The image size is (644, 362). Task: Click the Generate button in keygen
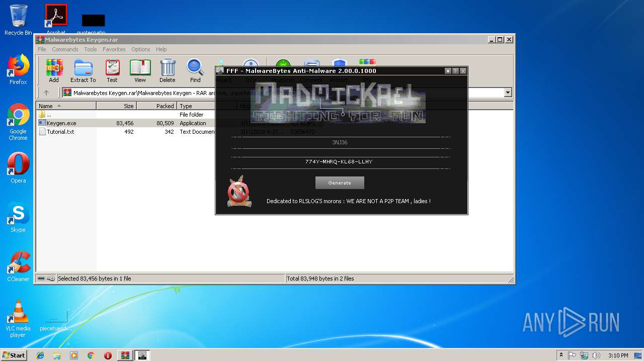[340, 183]
